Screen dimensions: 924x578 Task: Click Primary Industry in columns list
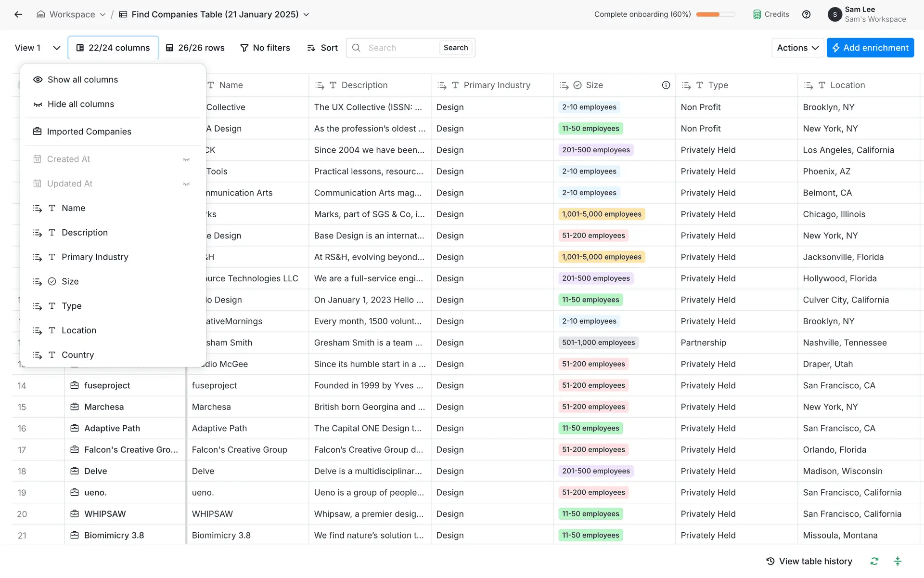(95, 257)
